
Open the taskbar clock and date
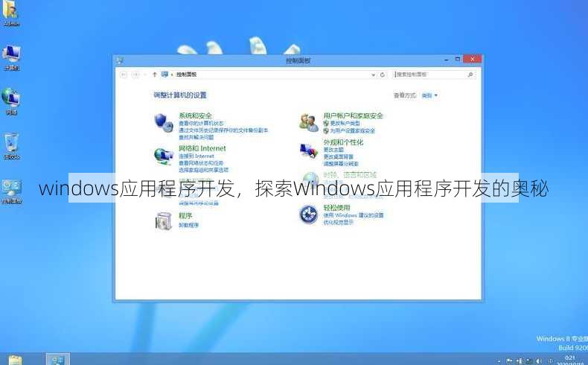pos(571,361)
